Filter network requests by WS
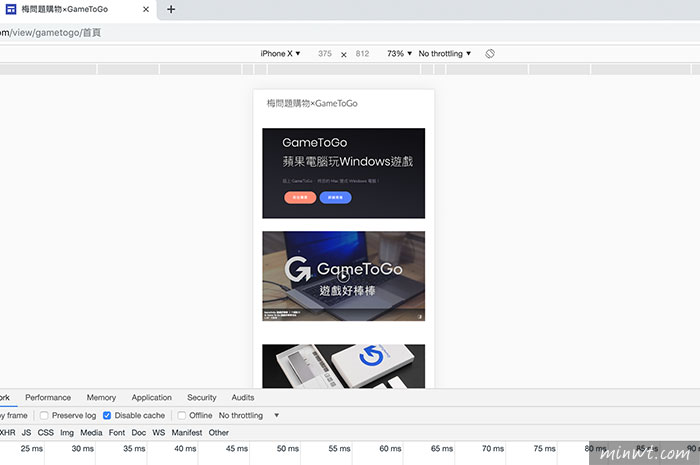The height and width of the screenshot is (465, 700). [x=158, y=432]
